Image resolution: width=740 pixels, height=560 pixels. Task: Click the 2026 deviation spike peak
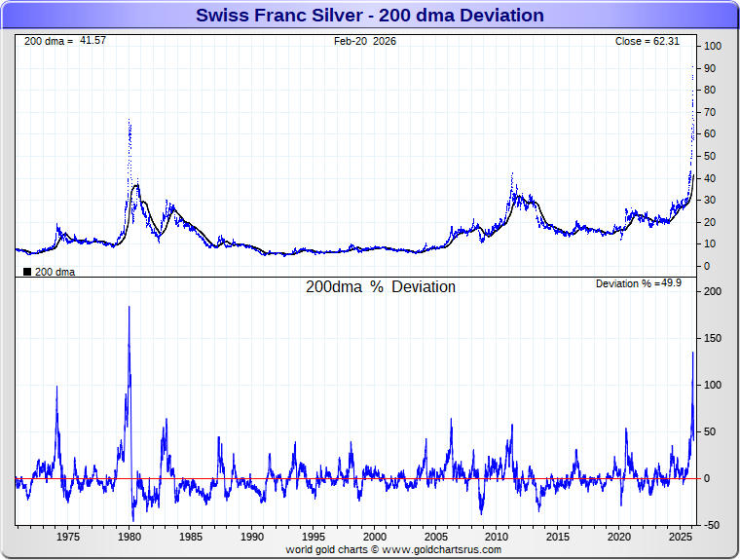[693, 353]
